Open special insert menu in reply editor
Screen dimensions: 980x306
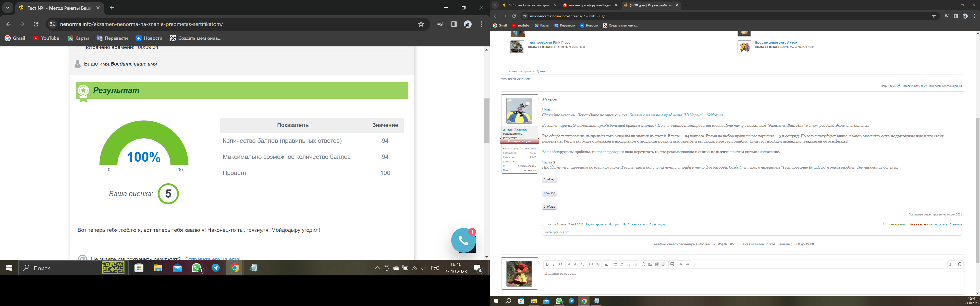pyautogui.click(x=664, y=264)
